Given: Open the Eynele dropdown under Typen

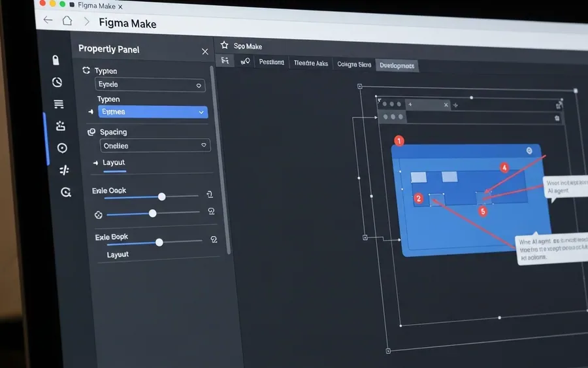Looking at the screenshot, I should (150, 85).
